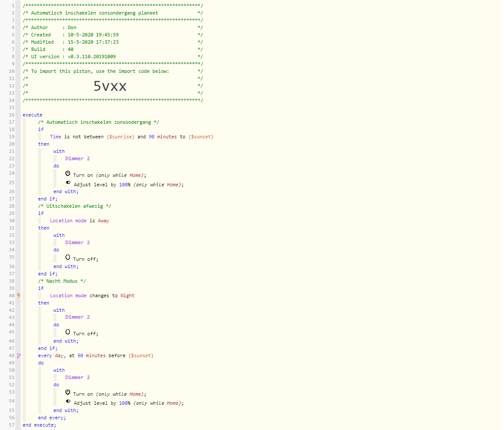This screenshot has height=430, width=504.
Task: Click the Modified date 15-5-2020 17:37:23
Action: pyautogui.click(x=93, y=42)
